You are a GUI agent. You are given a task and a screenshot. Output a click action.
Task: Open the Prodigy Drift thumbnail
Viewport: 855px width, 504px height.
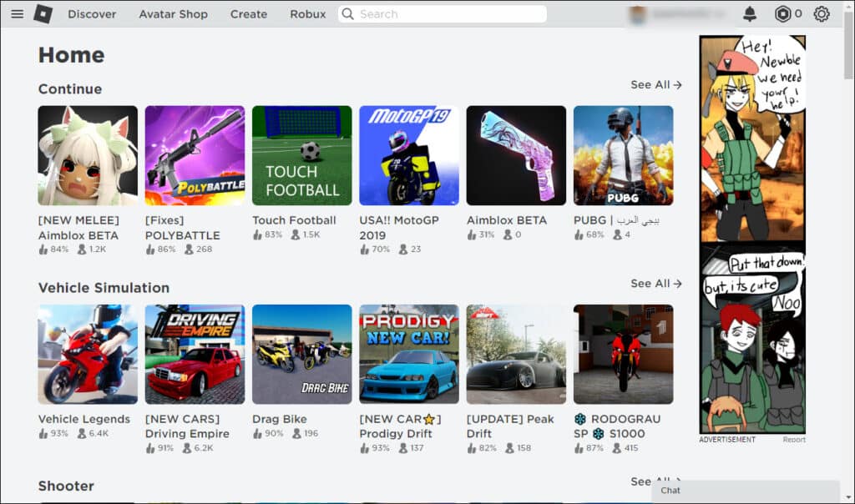(x=409, y=354)
